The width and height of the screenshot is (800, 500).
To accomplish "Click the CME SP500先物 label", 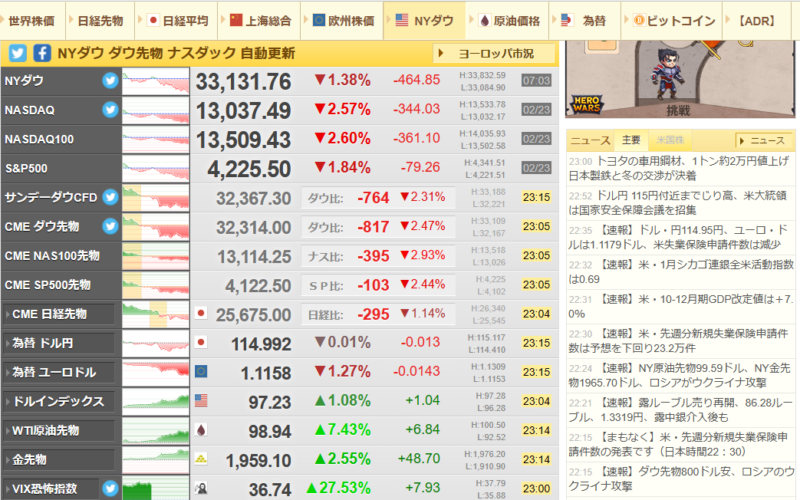I will (x=47, y=285).
